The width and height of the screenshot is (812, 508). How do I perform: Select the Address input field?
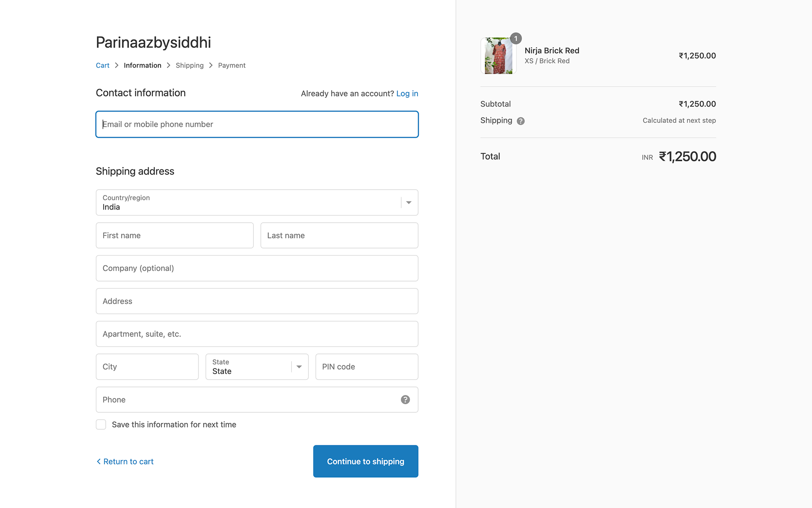click(x=257, y=301)
